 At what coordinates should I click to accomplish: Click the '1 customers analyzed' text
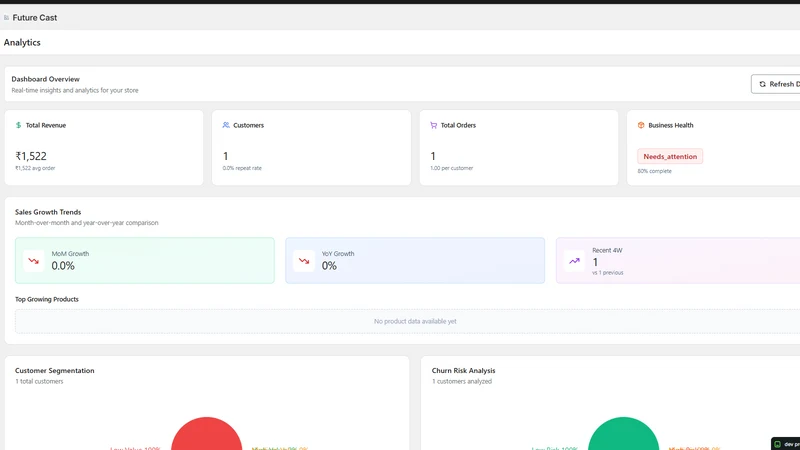click(462, 382)
